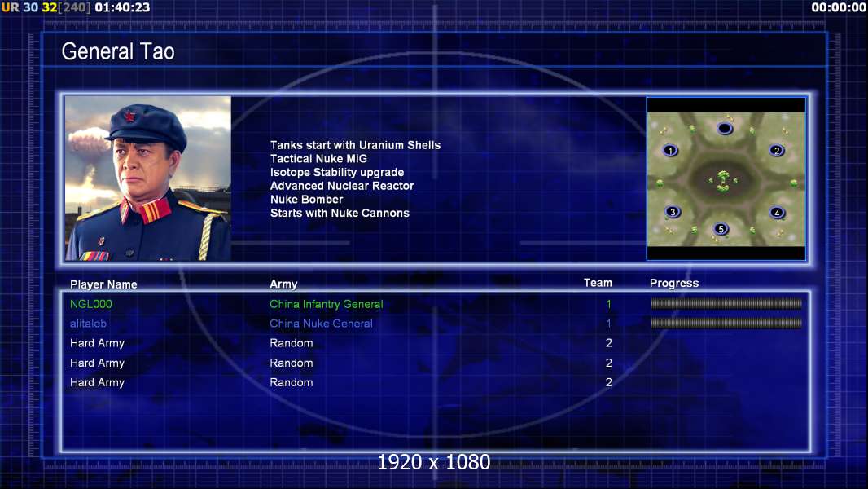Click start position marker 3 on minimap
The width and height of the screenshot is (868, 489).
point(673,212)
